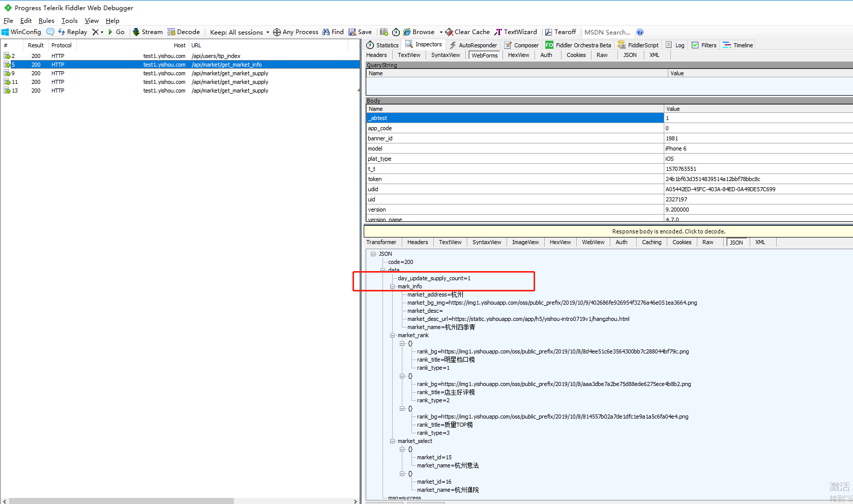The height and width of the screenshot is (504, 853).
Task: Select response Transformer tab
Action: [381, 242]
